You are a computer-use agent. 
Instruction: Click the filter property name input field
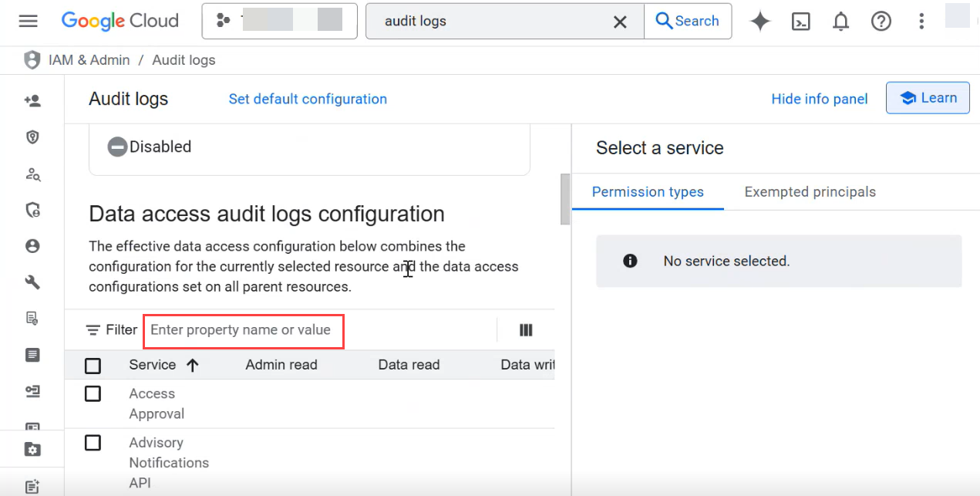click(243, 330)
